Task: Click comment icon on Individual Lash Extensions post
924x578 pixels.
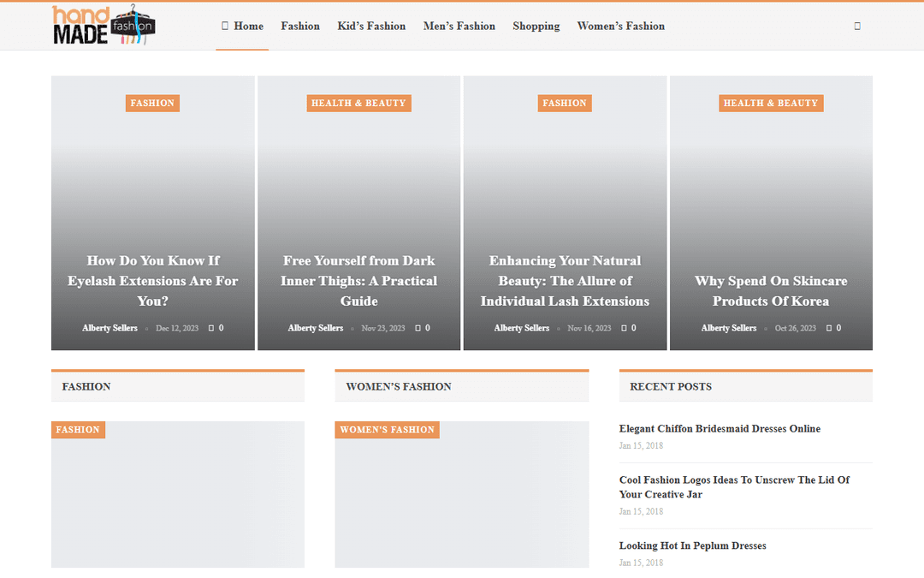Action: 624,328
